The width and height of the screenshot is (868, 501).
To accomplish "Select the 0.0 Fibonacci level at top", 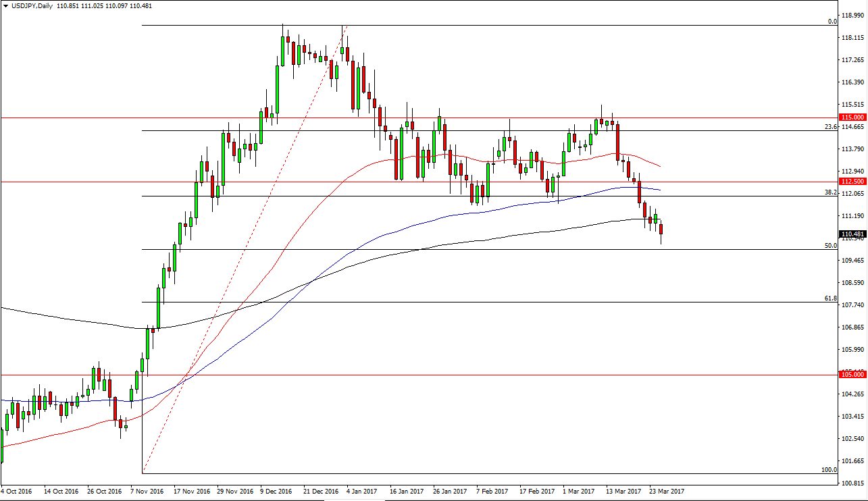I will click(x=831, y=22).
